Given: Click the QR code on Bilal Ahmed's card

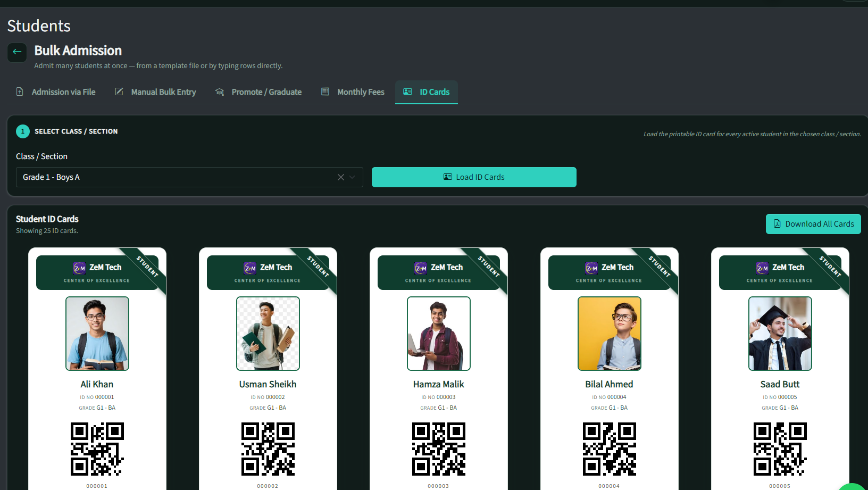Looking at the screenshot, I should (x=610, y=449).
